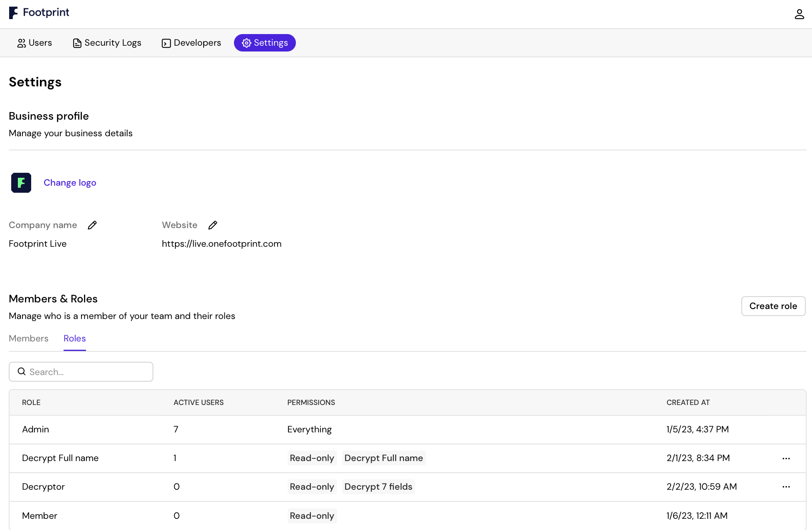This screenshot has width=812, height=530.
Task: Navigate to the Developers section
Action: [191, 43]
